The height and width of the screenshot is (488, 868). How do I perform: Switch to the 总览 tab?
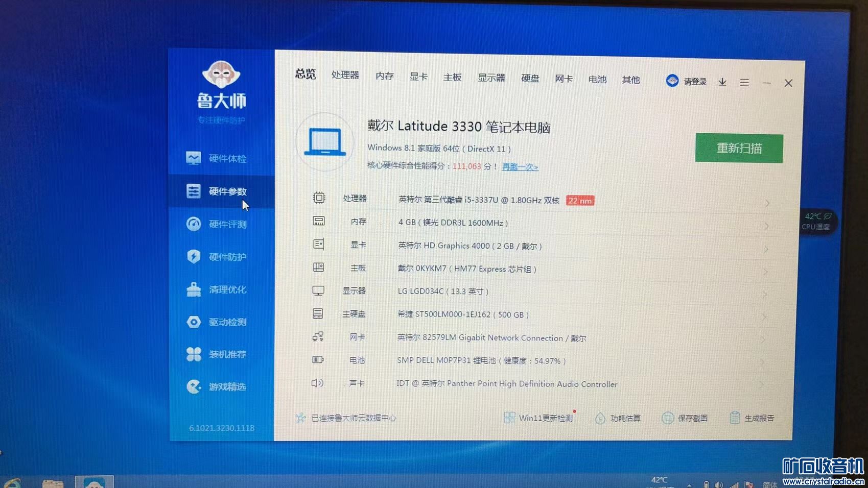[306, 74]
